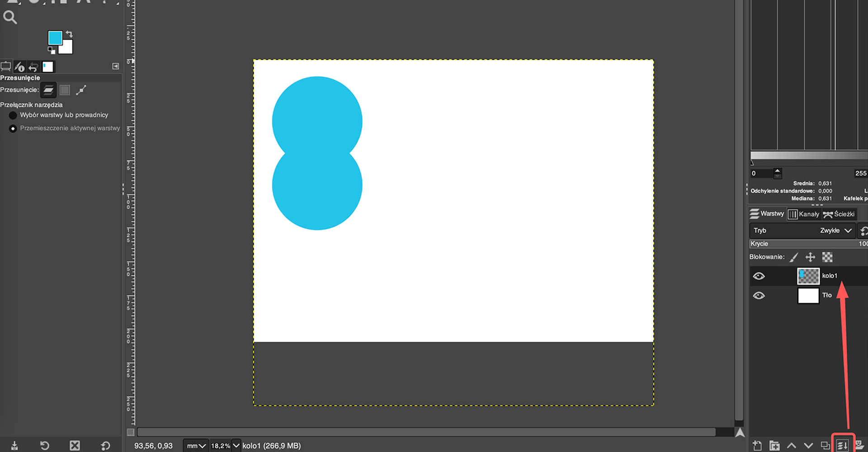Toggle Quick Mask at canvas bottom-left corner
Image resolution: width=868 pixels, height=452 pixels.
click(131, 432)
